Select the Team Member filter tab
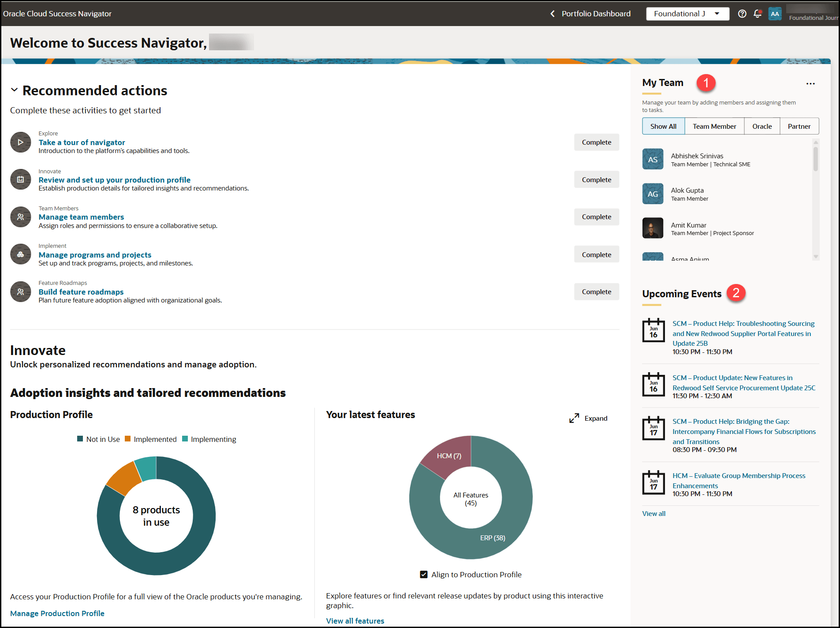840x628 pixels. click(714, 126)
